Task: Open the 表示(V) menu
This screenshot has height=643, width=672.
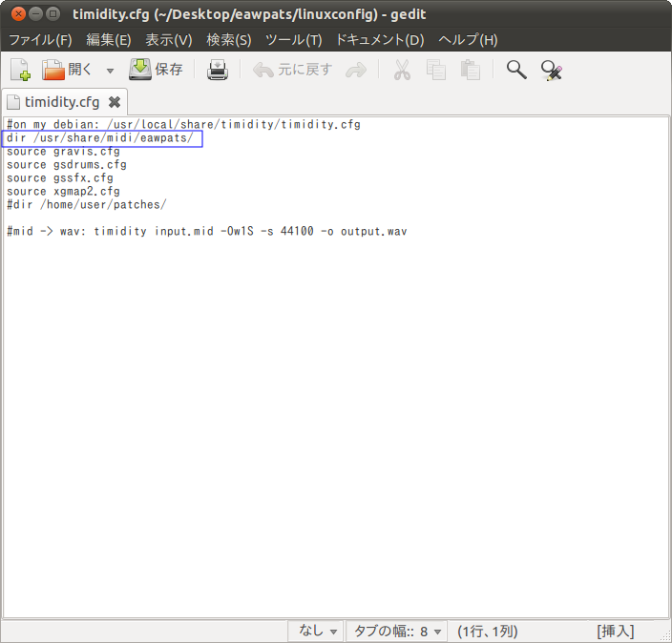Action: (169, 40)
